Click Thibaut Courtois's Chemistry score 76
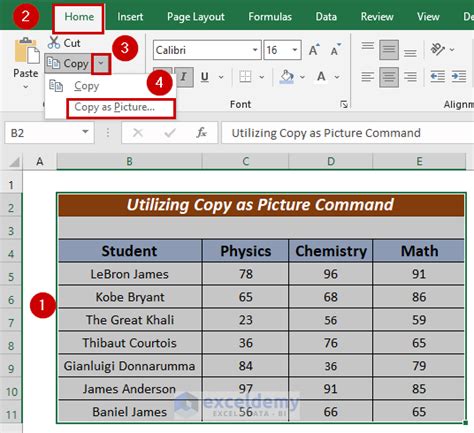Screen dimensions: 474x433 331,343
